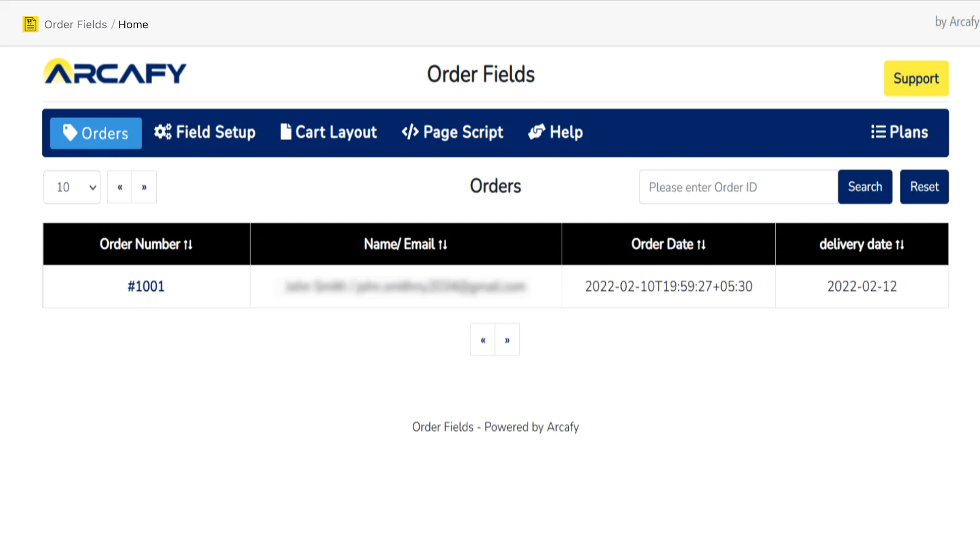Toggle sorting on the Order Date column
980x551 pixels.
(703, 244)
